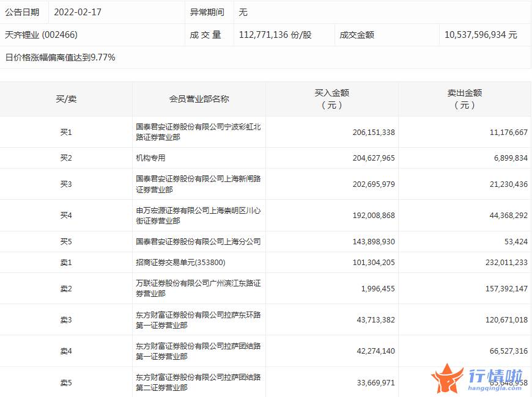Click 招商证券交易单元(353800) name
532x397 pixels.
180,263
